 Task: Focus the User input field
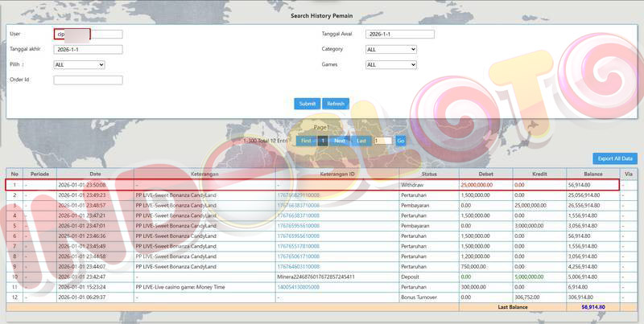tap(89, 34)
